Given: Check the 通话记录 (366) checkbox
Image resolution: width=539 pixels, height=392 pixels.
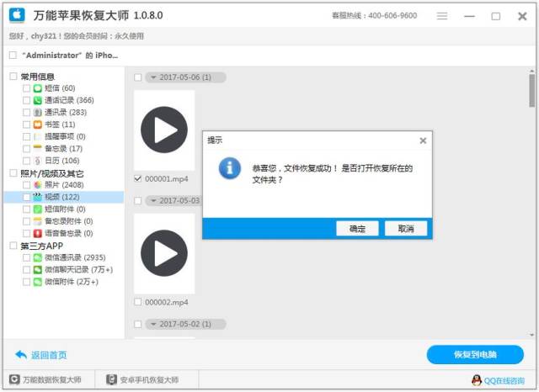Looking at the screenshot, I should (x=26, y=100).
